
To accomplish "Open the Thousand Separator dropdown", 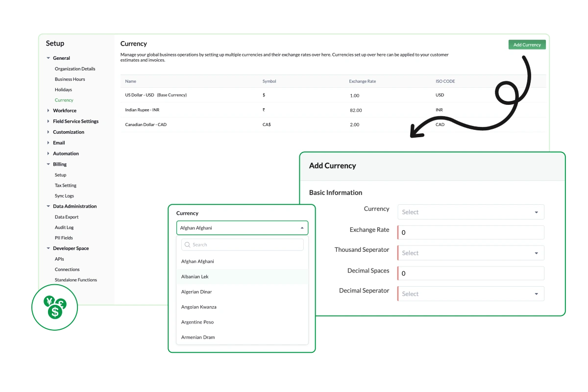I will point(470,253).
